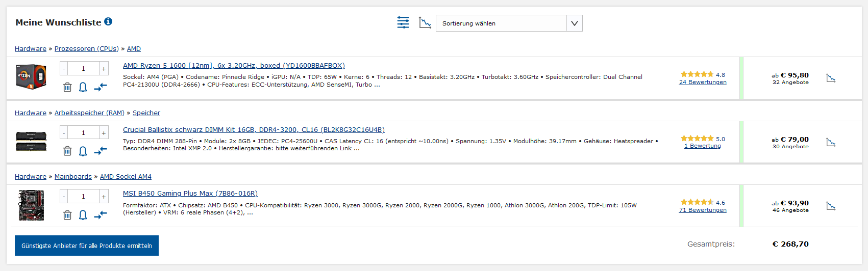Open Hardware breadcrumb above the MSI row
The height and width of the screenshot is (271, 868).
point(31,177)
